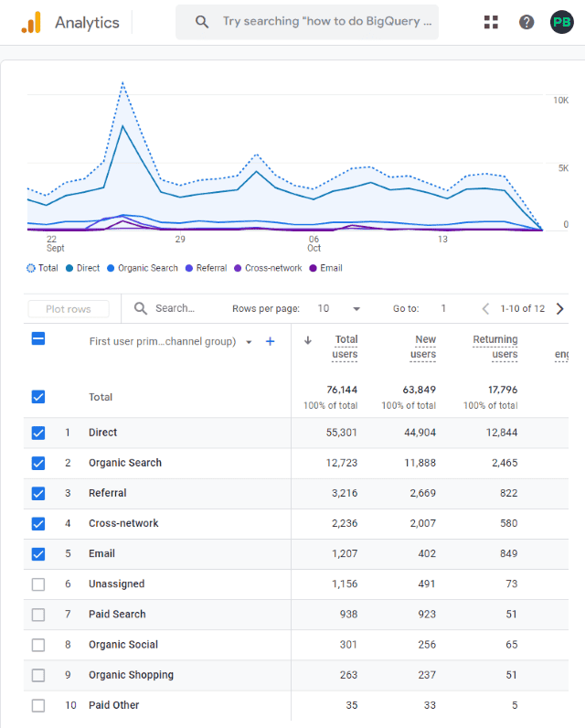Click the Paid Other row label
585x728 pixels.
coord(114,705)
